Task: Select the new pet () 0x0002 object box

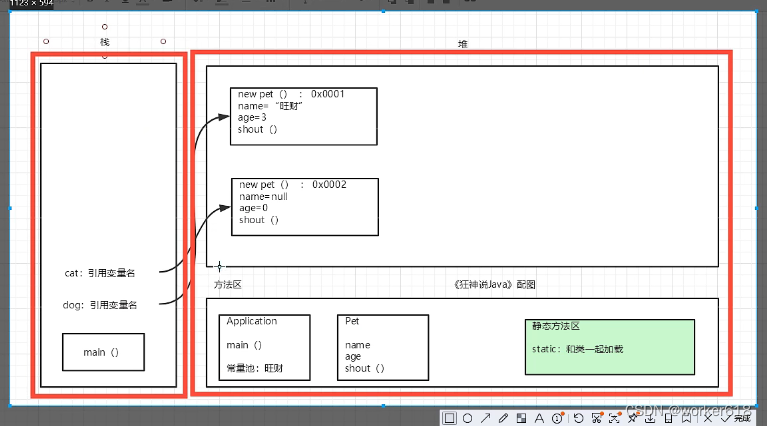Action: click(305, 207)
